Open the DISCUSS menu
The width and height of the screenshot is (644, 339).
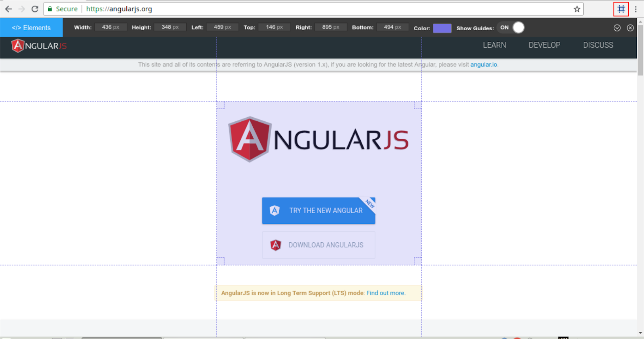click(x=598, y=45)
